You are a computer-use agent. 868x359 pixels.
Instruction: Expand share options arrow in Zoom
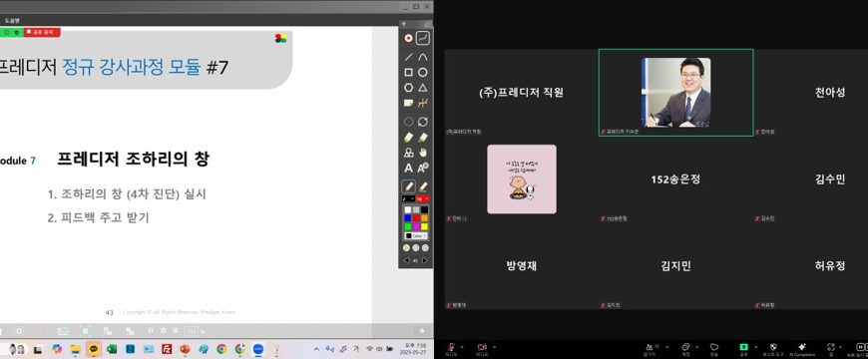coord(755,347)
